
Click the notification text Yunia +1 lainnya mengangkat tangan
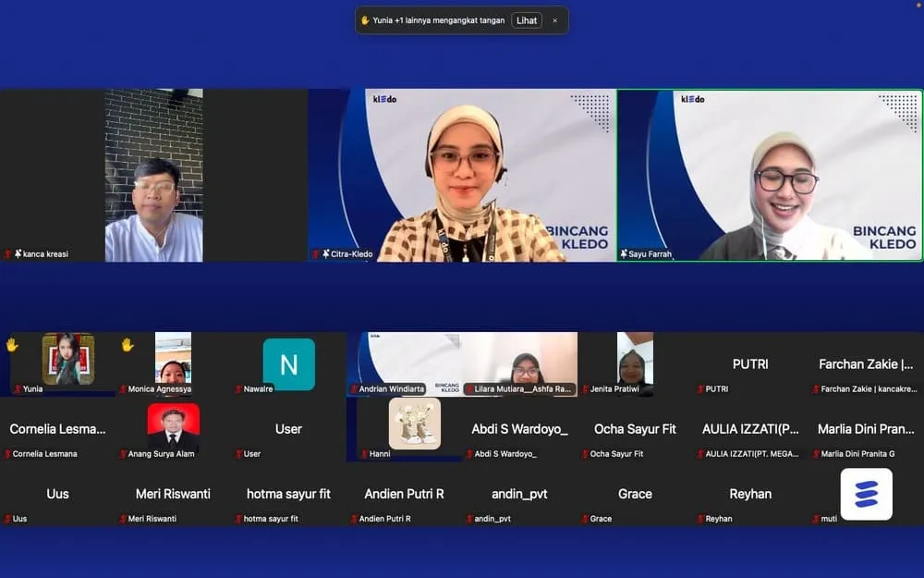[x=438, y=20]
